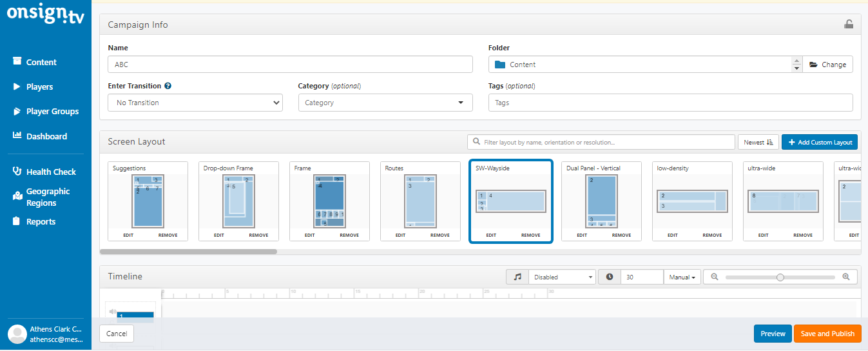Select the Suggestions layout thumbnail
Screen dimensions: 868x351
tap(148, 201)
